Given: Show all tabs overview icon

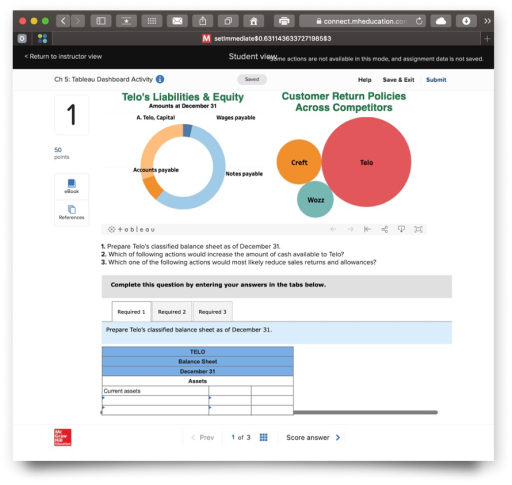Looking at the screenshot, I should pyautogui.click(x=228, y=21).
